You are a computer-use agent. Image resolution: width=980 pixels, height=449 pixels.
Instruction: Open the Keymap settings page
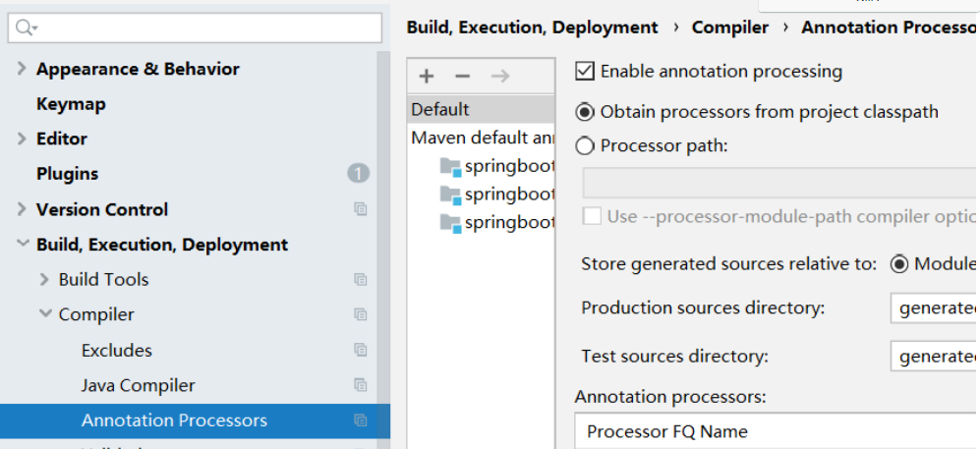[71, 104]
